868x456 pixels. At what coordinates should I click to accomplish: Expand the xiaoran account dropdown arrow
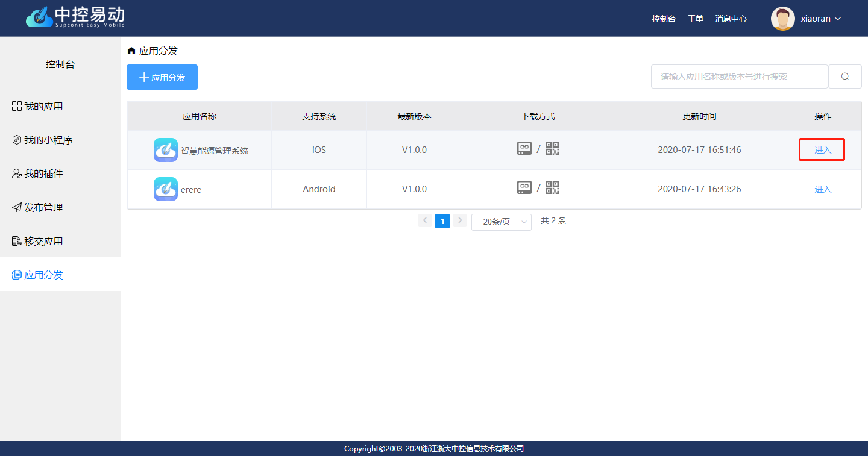coord(837,19)
